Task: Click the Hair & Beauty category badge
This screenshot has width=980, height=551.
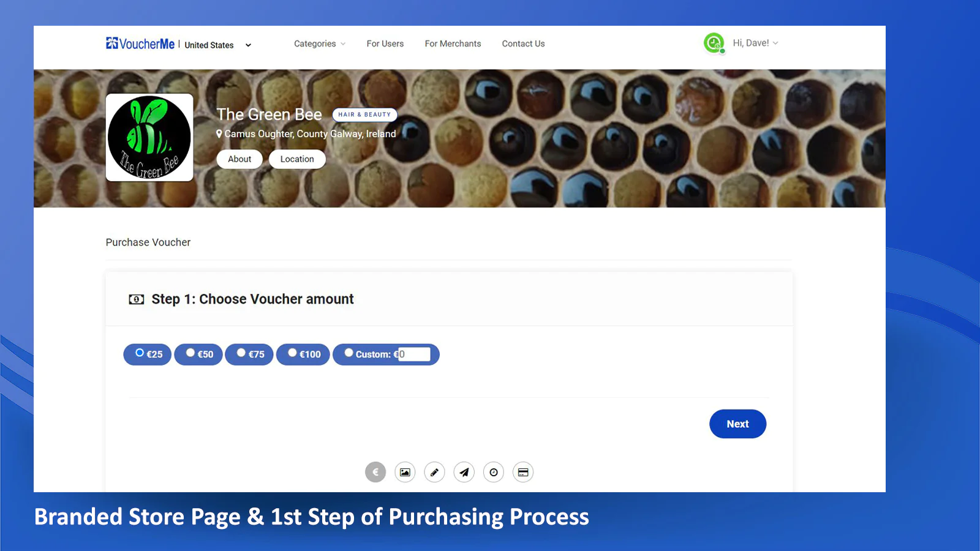Action: coord(364,114)
